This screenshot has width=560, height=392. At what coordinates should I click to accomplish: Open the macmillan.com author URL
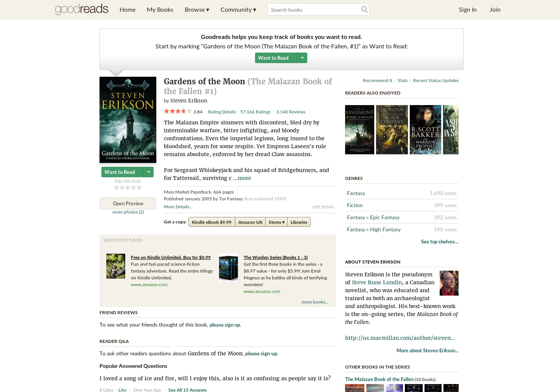click(400, 338)
